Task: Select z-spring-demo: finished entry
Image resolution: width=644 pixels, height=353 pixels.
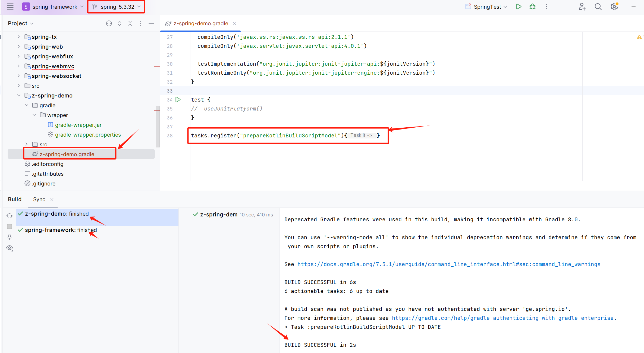Action: pos(97,217)
